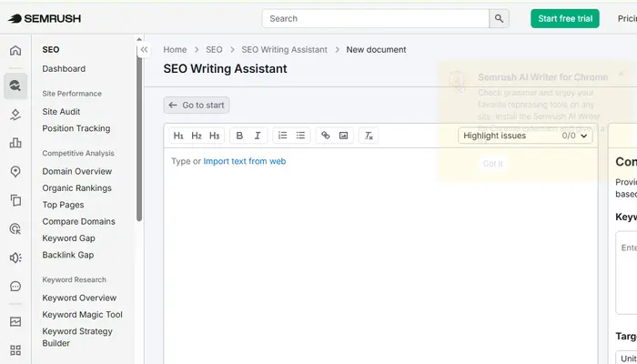The image size is (637, 364).
Task: Dismiss AI Writer popup with Got it
Action: coord(492,164)
